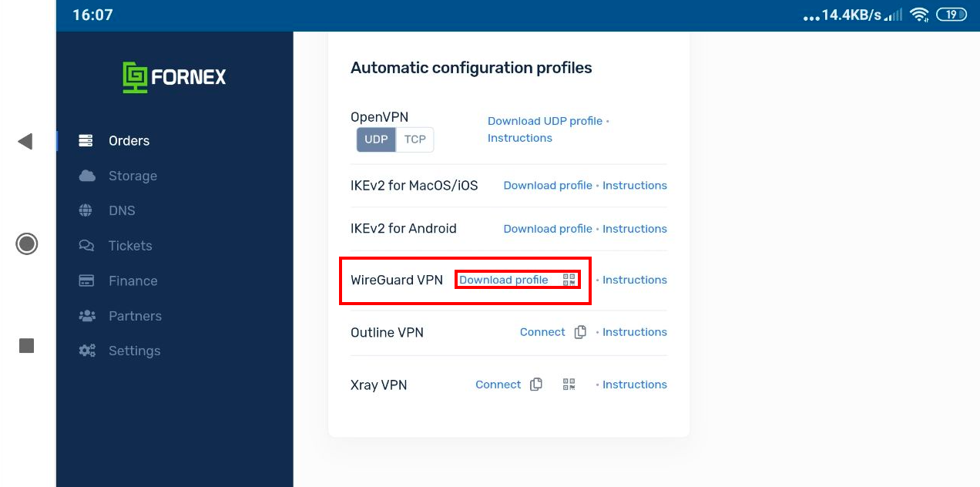
Task: Open Outline VPN instructions
Action: tap(635, 332)
